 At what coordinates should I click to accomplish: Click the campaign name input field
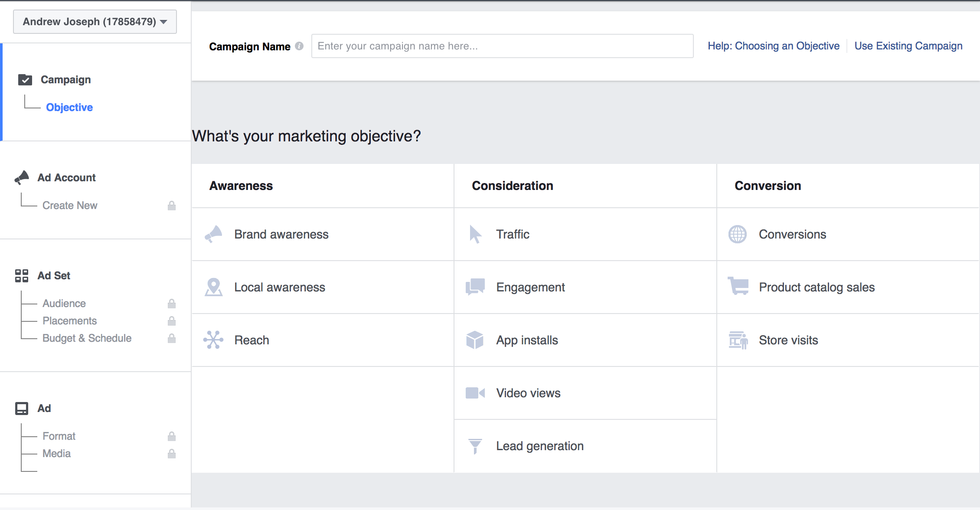pyautogui.click(x=502, y=46)
